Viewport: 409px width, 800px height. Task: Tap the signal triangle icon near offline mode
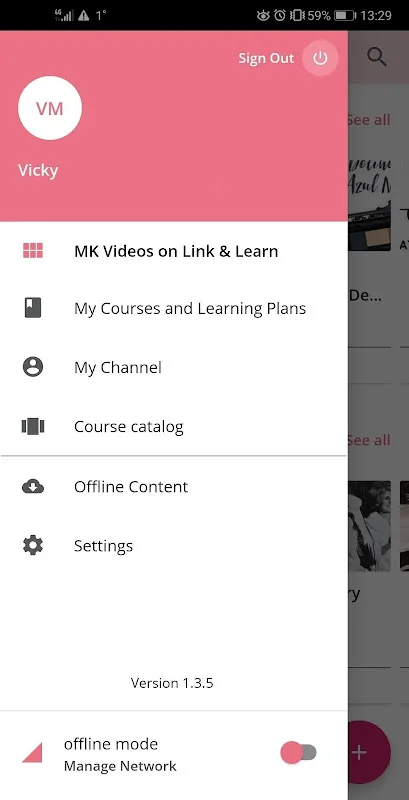click(32, 753)
